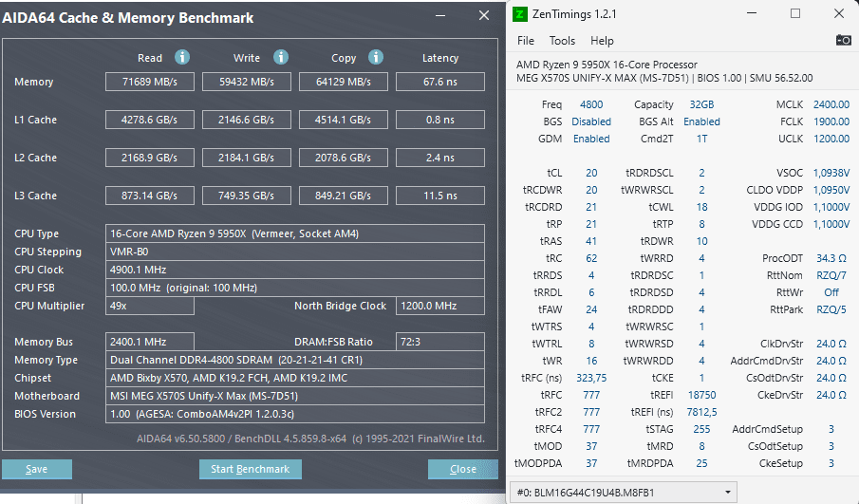Image resolution: width=859 pixels, height=504 pixels.
Task: Click Start Benchmark in AIDA64
Action: pyautogui.click(x=251, y=469)
